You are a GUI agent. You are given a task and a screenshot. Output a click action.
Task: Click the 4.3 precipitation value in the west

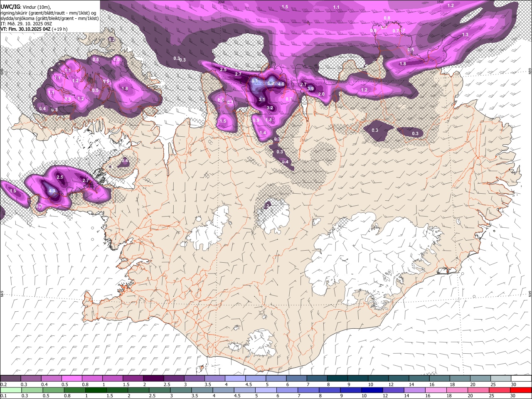click(x=52, y=191)
